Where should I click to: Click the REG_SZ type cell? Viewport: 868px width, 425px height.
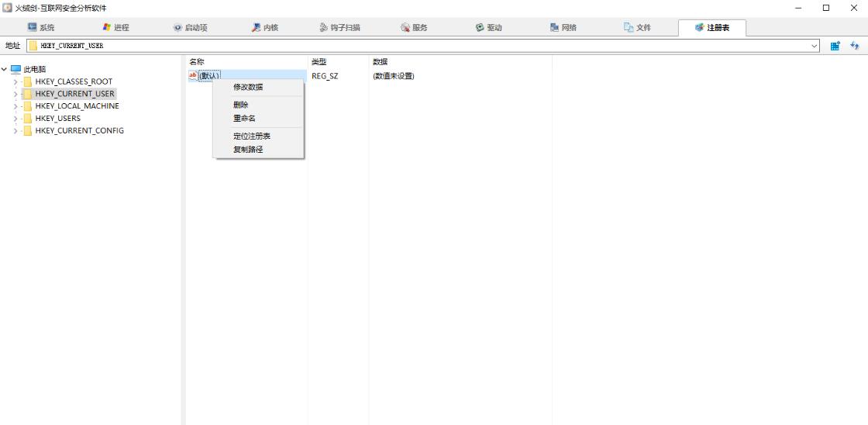tap(325, 76)
